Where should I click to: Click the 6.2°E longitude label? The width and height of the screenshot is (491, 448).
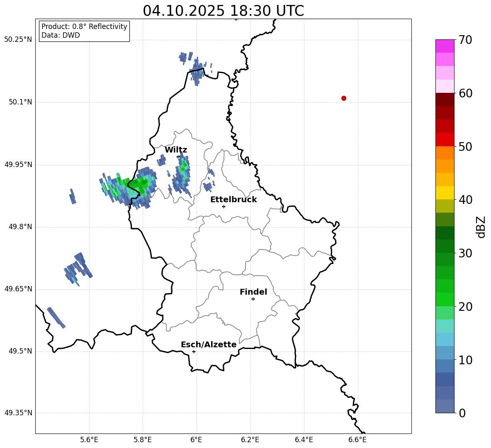250,440
